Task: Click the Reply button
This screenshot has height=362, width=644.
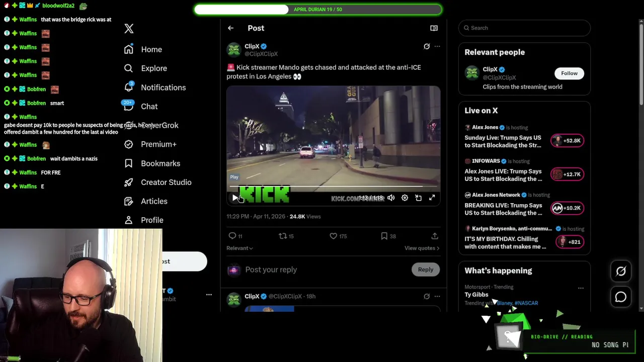Action: pos(426,269)
